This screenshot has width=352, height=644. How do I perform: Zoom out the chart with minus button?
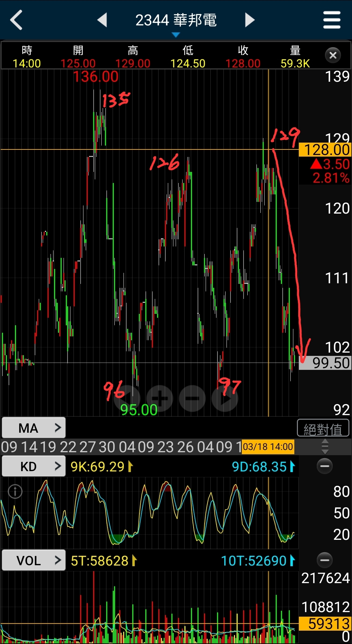tap(192, 399)
